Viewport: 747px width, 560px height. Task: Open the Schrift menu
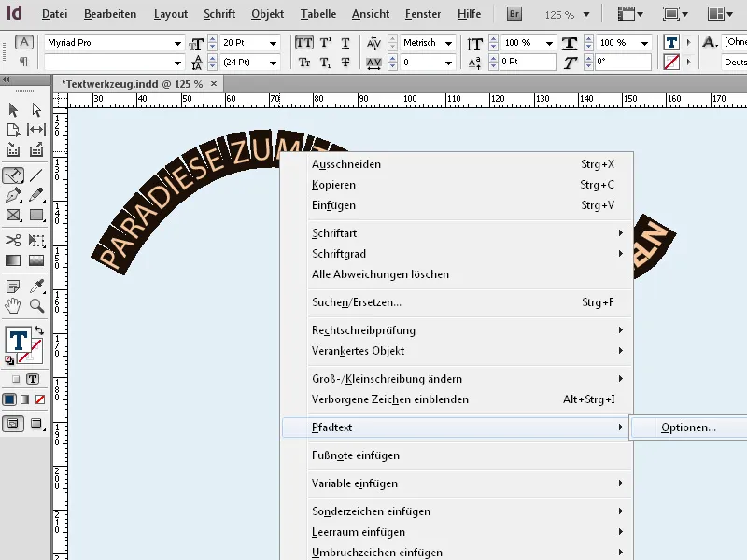[219, 14]
